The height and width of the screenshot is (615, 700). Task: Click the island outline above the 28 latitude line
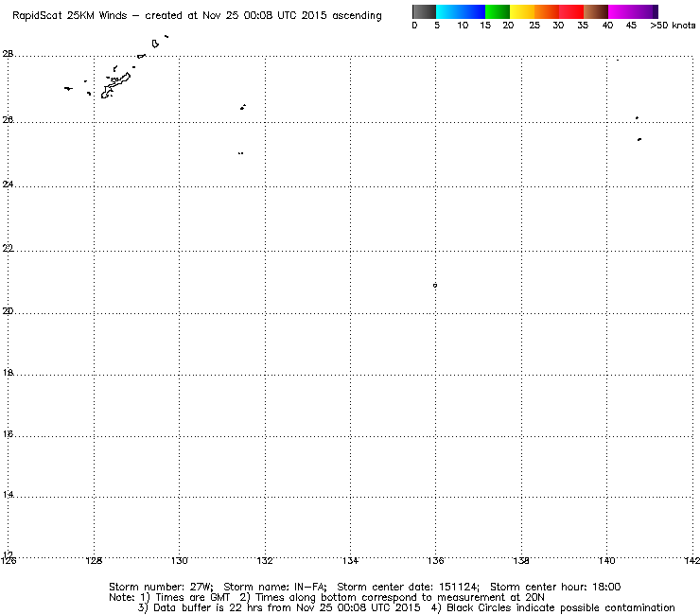155,44
